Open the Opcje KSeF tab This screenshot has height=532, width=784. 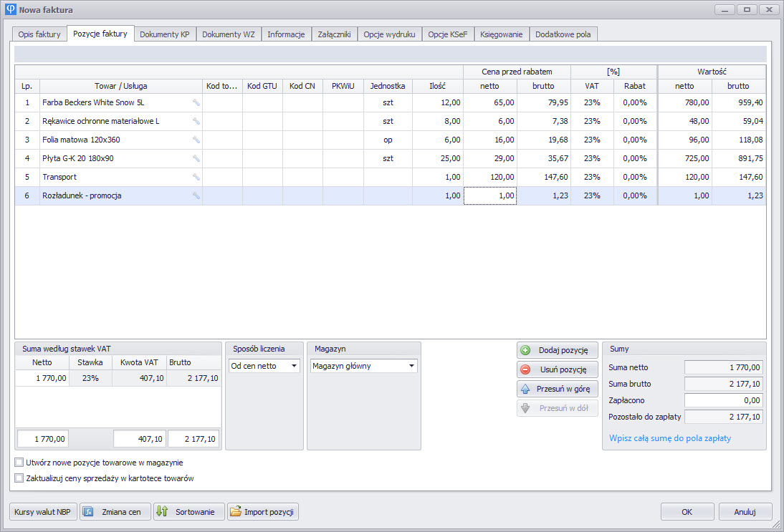[x=449, y=34]
